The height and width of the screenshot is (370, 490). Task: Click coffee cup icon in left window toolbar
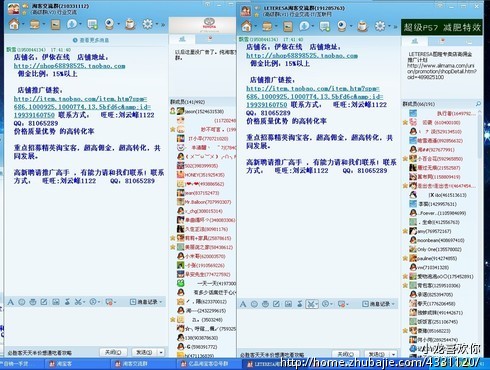tap(130, 24)
